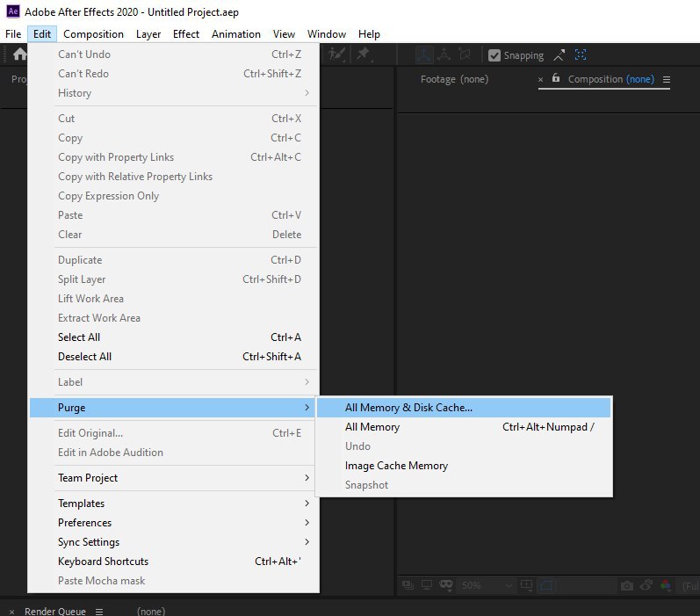Click the disabled Duplicate menu entry
This screenshot has width=700, height=616.
pyautogui.click(x=174, y=260)
